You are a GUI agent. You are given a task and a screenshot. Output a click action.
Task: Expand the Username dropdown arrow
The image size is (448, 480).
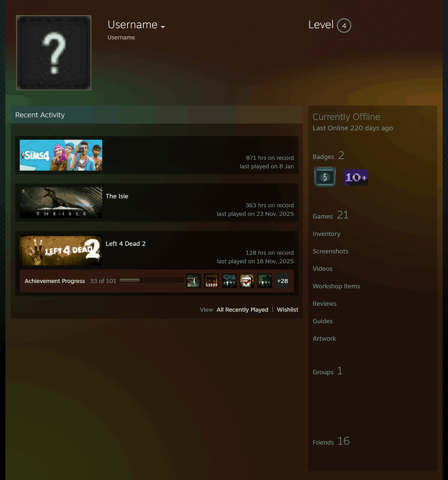pyautogui.click(x=163, y=27)
